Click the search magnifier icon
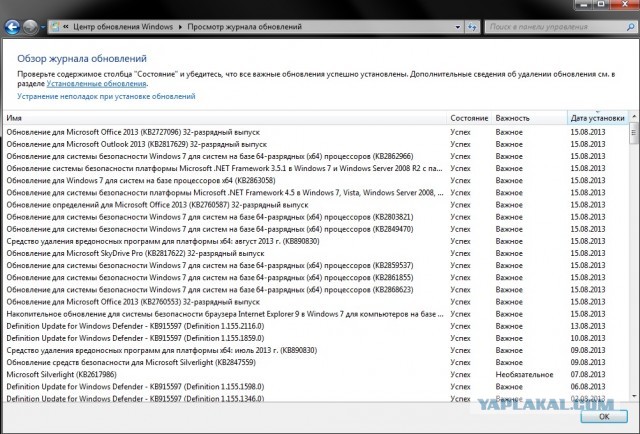640x434 pixels. click(631, 27)
